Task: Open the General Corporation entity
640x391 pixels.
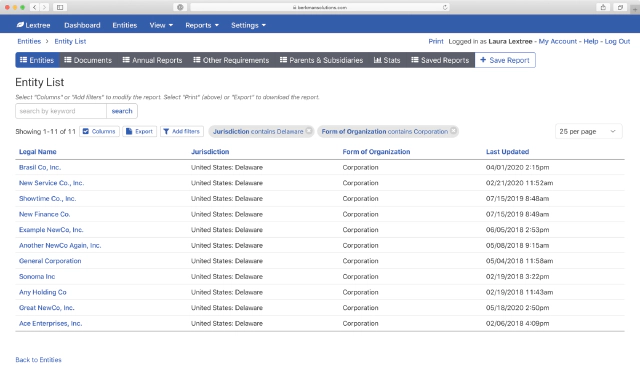Action: (x=50, y=261)
